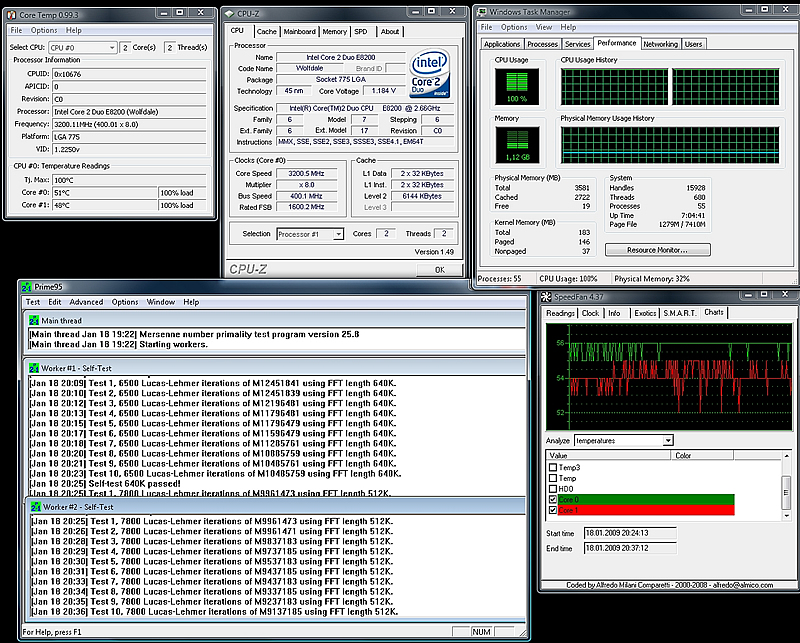Switch to the Applications tab in Task Manager
Viewport: 800px width, 643px height.
pyautogui.click(x=502, y=44)
